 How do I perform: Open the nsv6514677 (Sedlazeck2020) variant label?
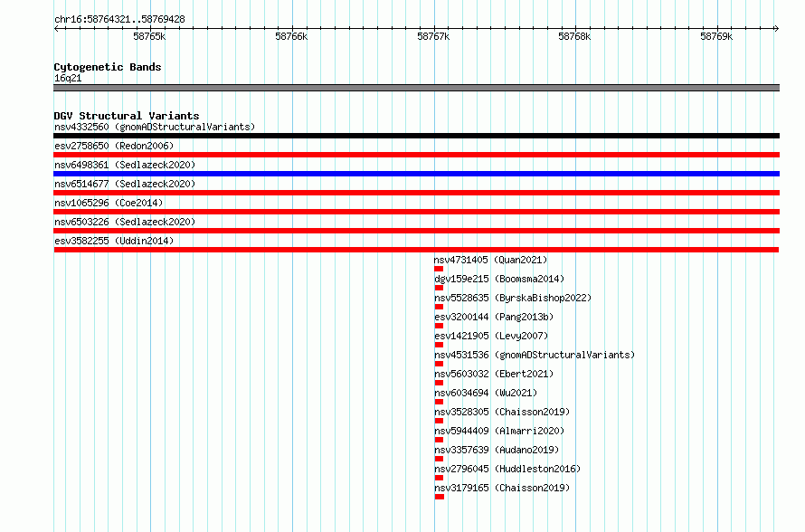pyautogui.click(x=125, y=184)
